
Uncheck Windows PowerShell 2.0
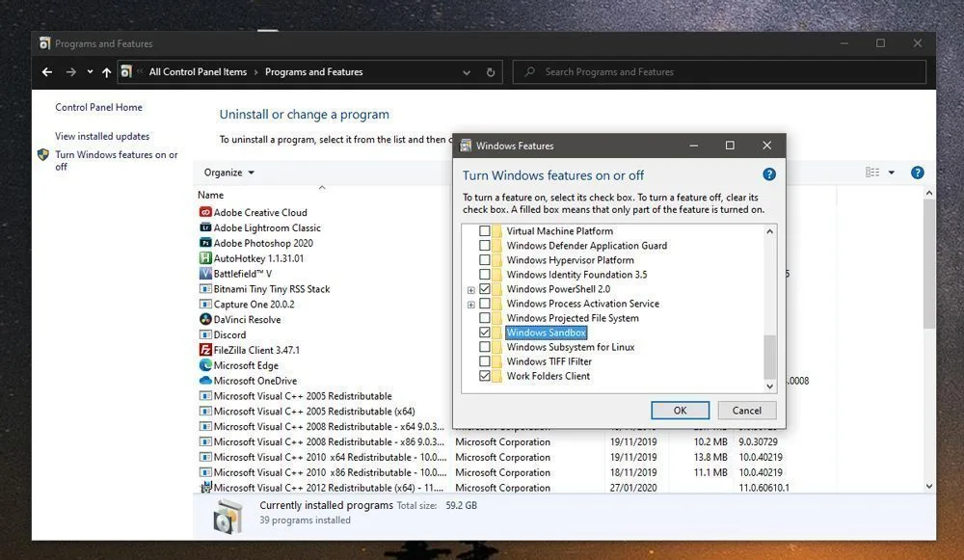[485, 289]
